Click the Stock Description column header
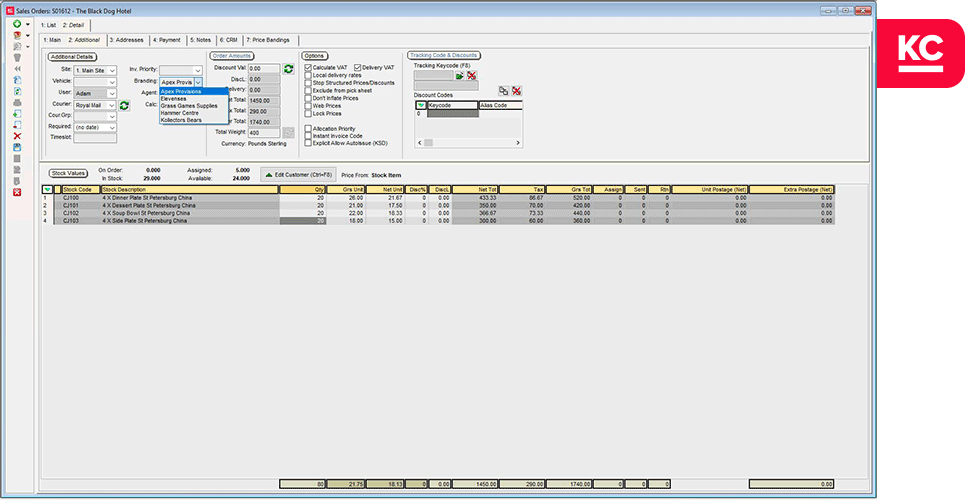 pos(190,190)
